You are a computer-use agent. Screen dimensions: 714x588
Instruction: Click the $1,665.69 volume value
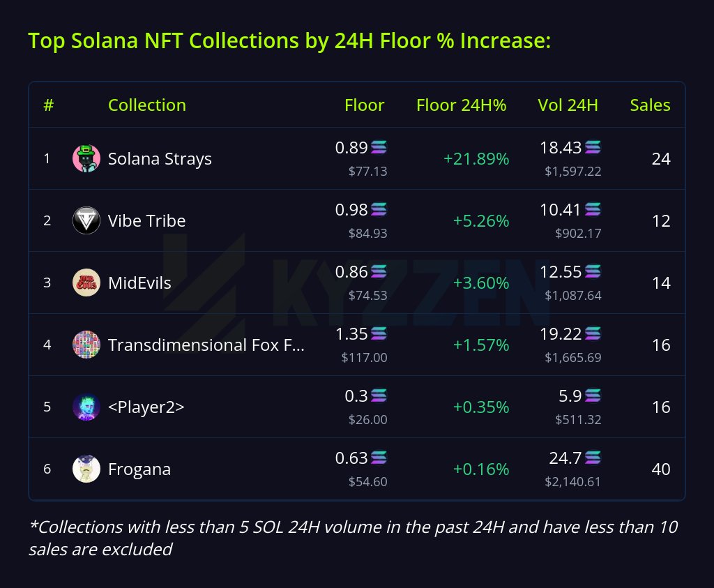[x=572, y=358]
